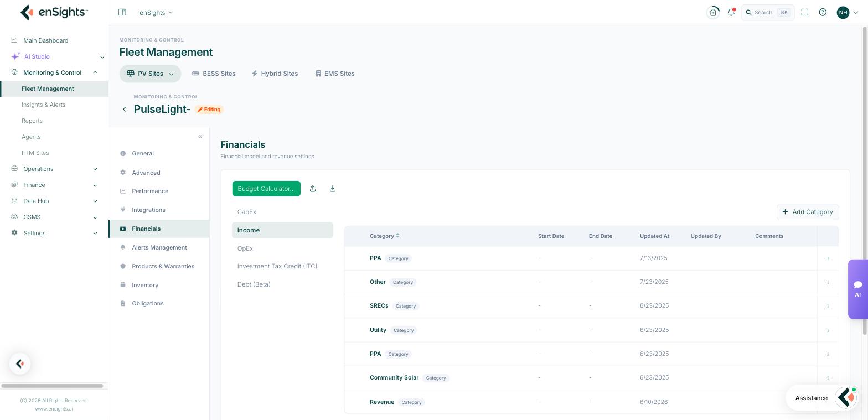Open the enSights workspace dropdown
Viewport: 868px width, 420px height.
coord(156,13)
